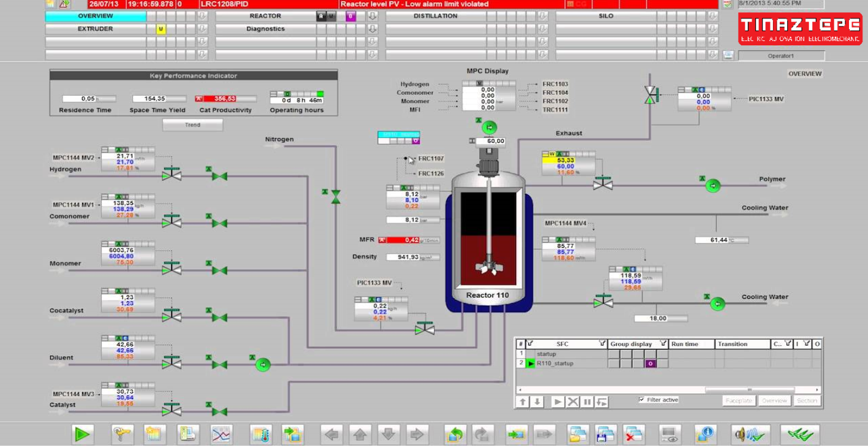Click the Density value 941,93
The width and height of the screenshot is (868, 447).
[413, 257]
